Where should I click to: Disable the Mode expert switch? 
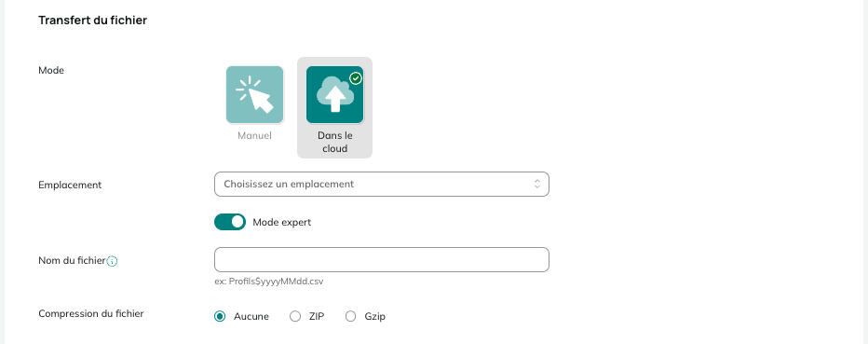230,222
